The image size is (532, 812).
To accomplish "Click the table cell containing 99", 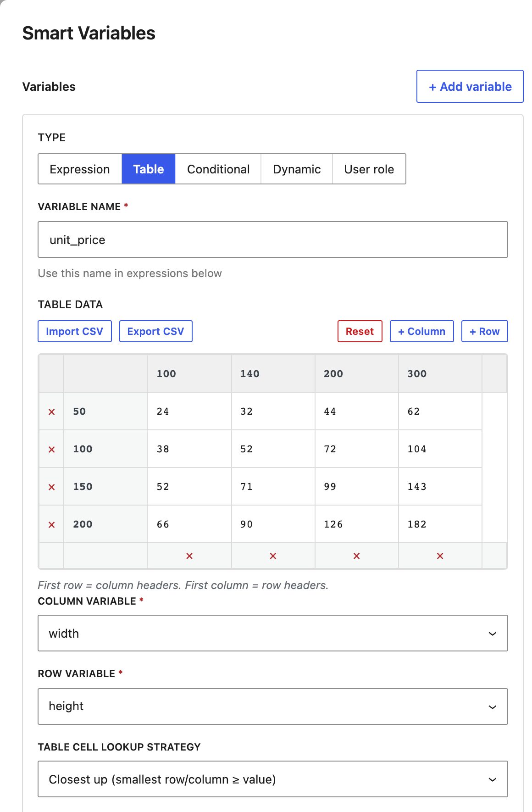I will (x=356, y=487).
